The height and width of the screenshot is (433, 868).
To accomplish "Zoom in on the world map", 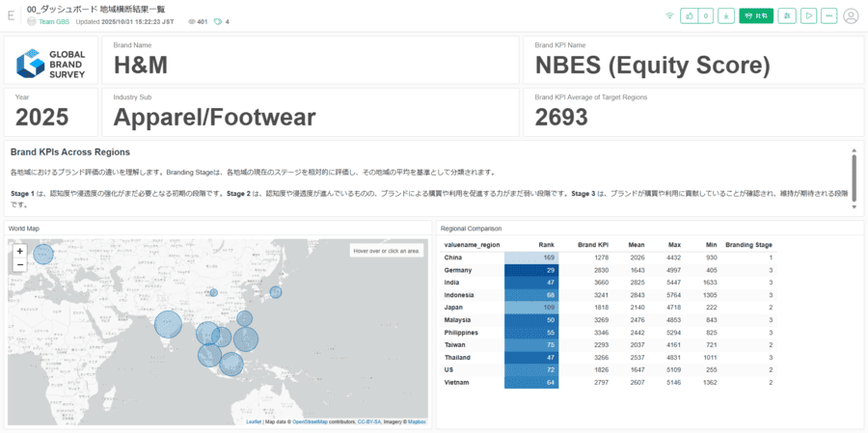I will coord(20,251).
